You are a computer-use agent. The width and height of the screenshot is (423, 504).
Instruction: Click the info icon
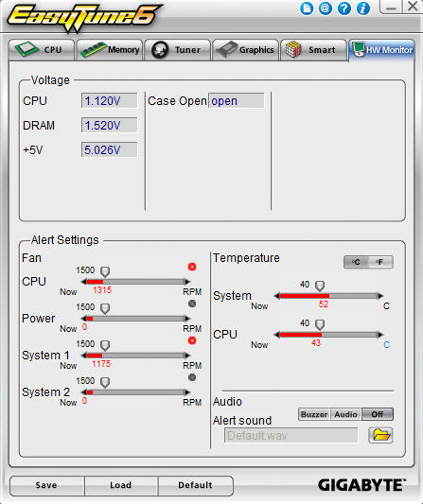click(363, 9)
